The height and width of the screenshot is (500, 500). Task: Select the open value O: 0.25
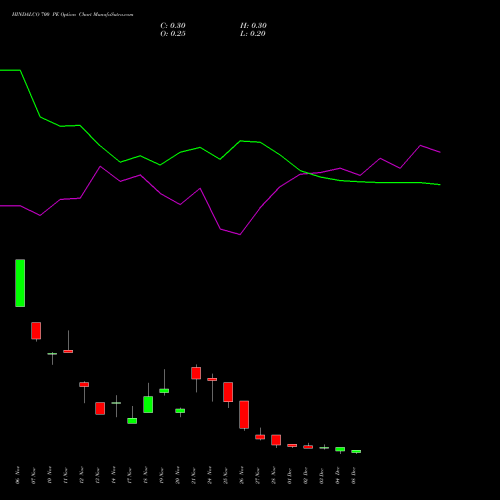173,34
